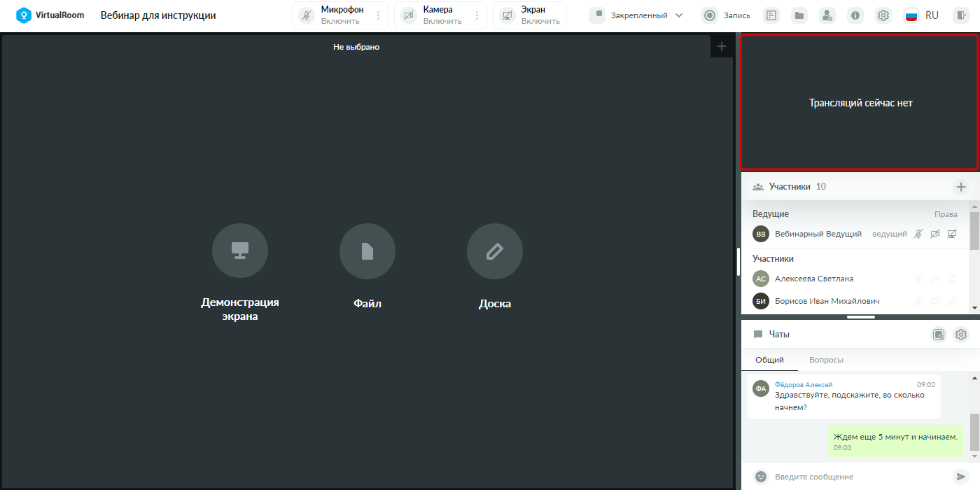980x490 pixels.
Task: Open Микрофон options three-dot menu
Action: coord(379,15)
